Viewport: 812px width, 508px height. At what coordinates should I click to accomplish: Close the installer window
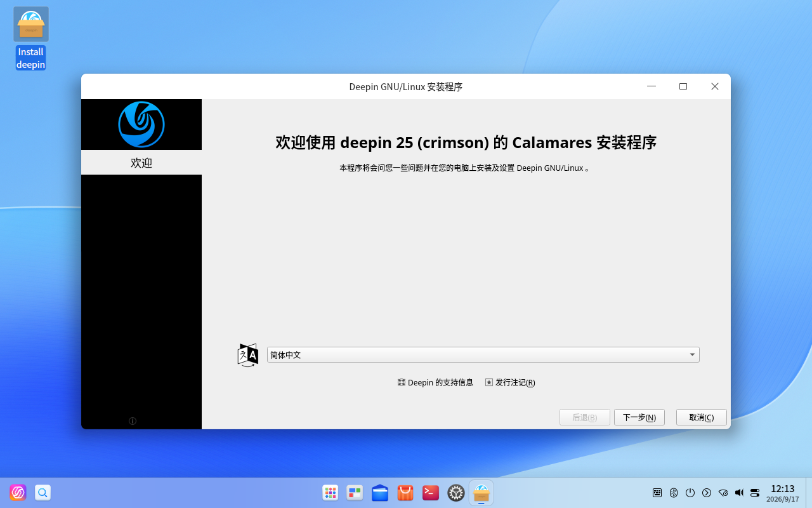click(715, 86)
